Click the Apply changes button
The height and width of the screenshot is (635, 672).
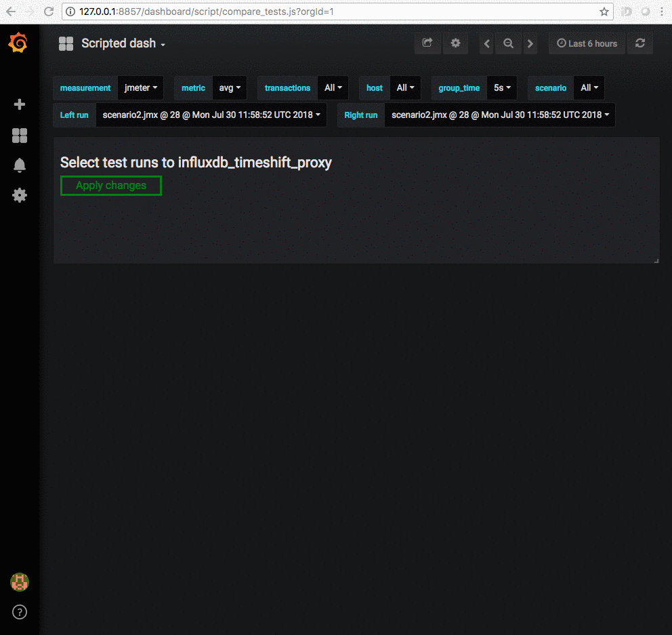tap(111, 186)
